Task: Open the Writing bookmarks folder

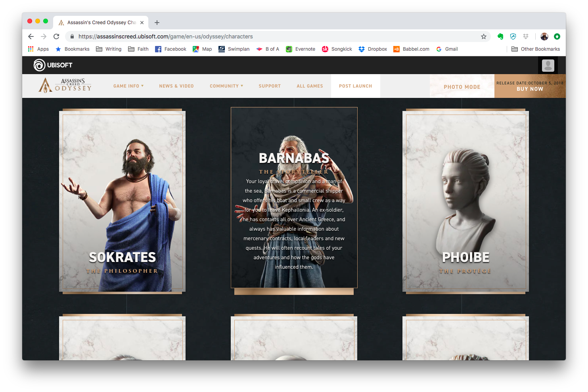Action: click(x=109, y=49)
